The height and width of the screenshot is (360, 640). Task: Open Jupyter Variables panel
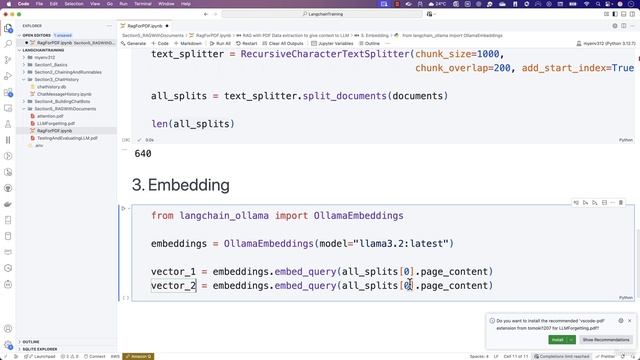tap(332, 43)
